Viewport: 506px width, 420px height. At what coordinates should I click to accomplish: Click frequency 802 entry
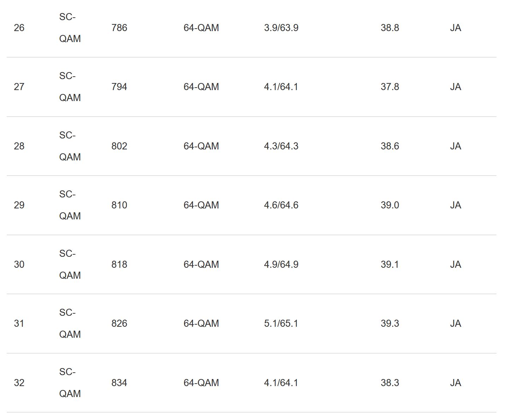coord(119,146)
